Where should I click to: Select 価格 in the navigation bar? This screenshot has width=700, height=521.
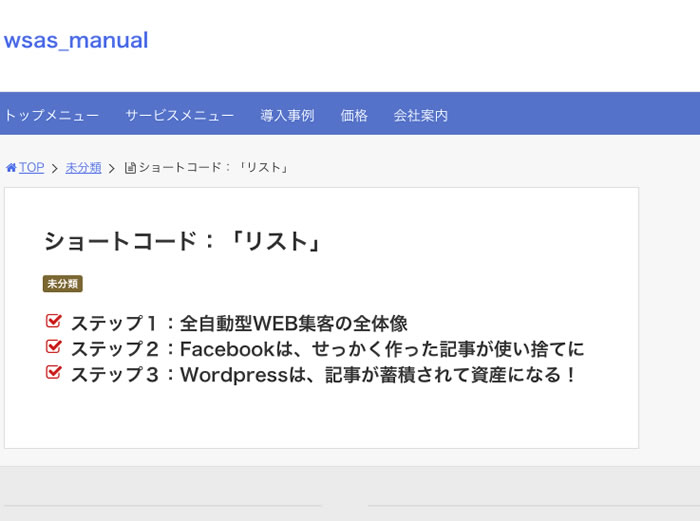(x=354, y=115)
